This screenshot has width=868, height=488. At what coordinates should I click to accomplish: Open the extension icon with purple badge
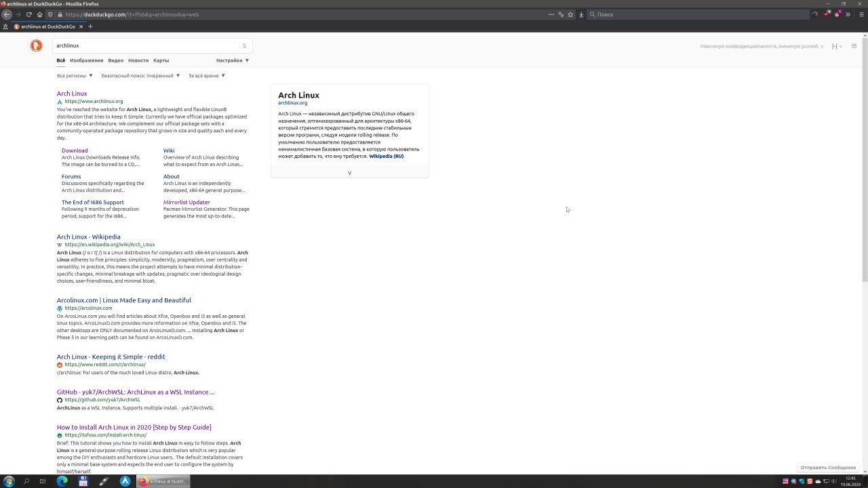[837, 14]
